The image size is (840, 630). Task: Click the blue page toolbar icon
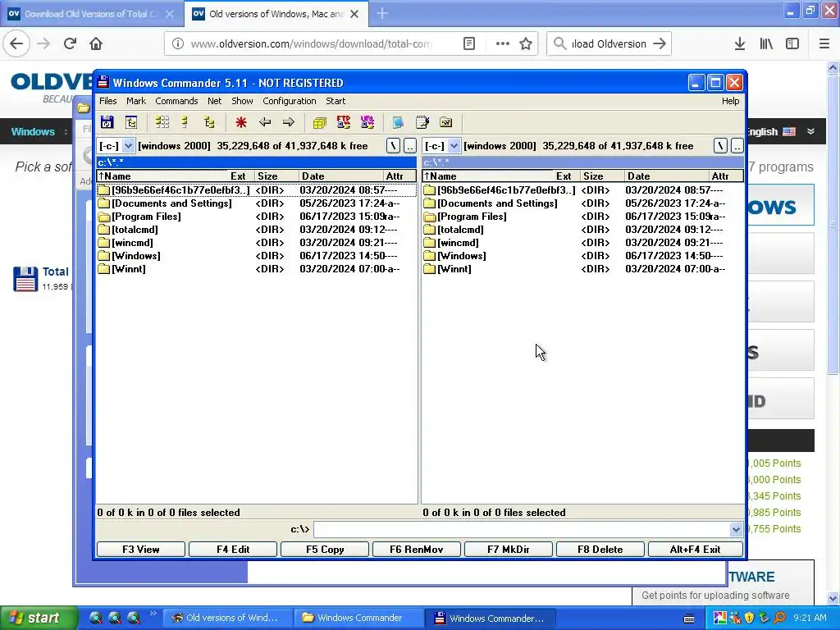tap(398, 122)
